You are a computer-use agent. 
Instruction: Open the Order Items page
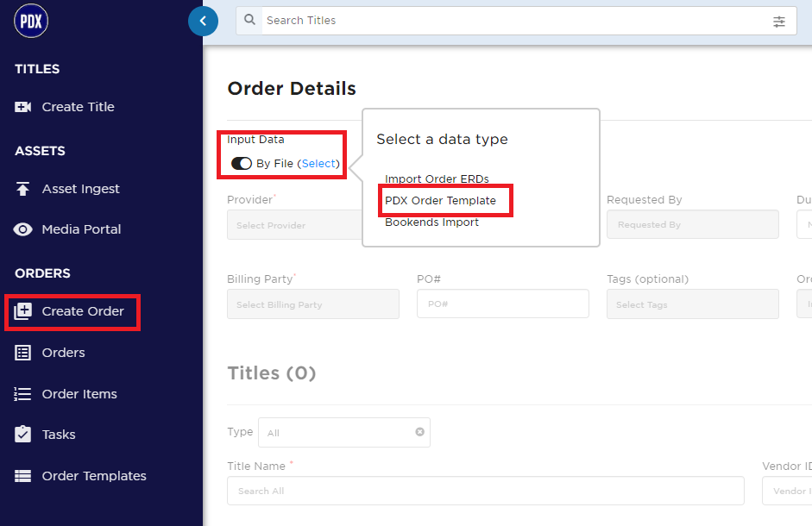(x=79, y=394)
